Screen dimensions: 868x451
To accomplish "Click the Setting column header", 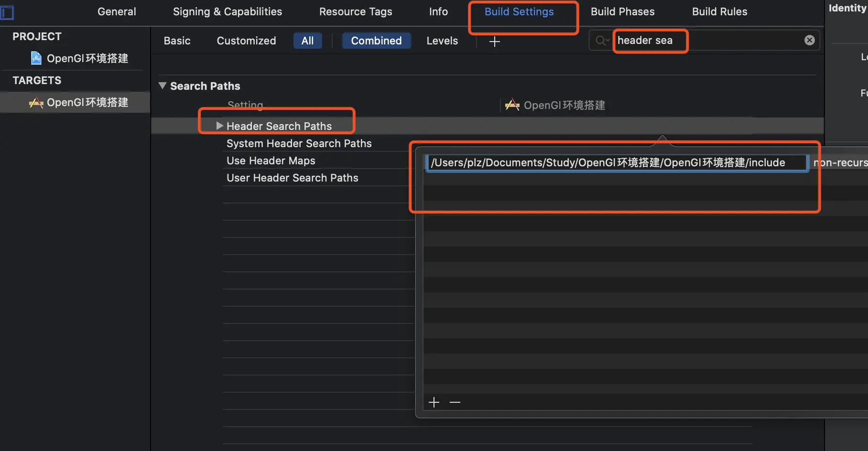I will [x=245, y=105].
